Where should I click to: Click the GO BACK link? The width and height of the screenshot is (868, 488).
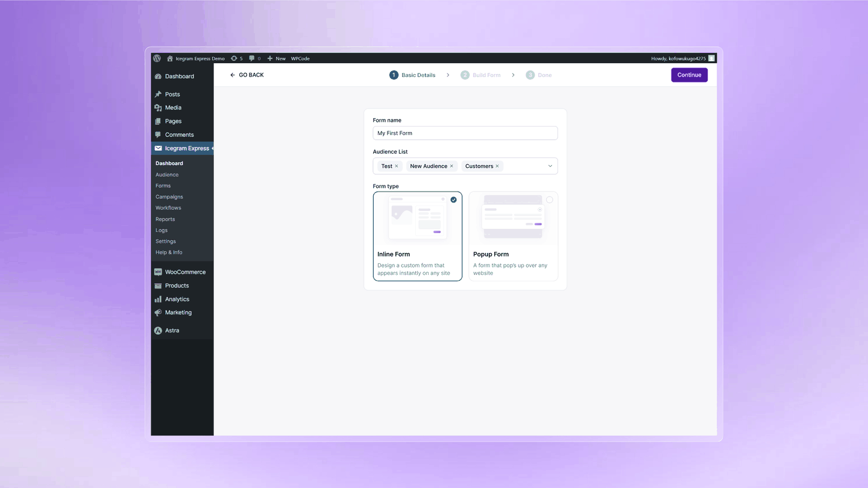pos(247,75)
